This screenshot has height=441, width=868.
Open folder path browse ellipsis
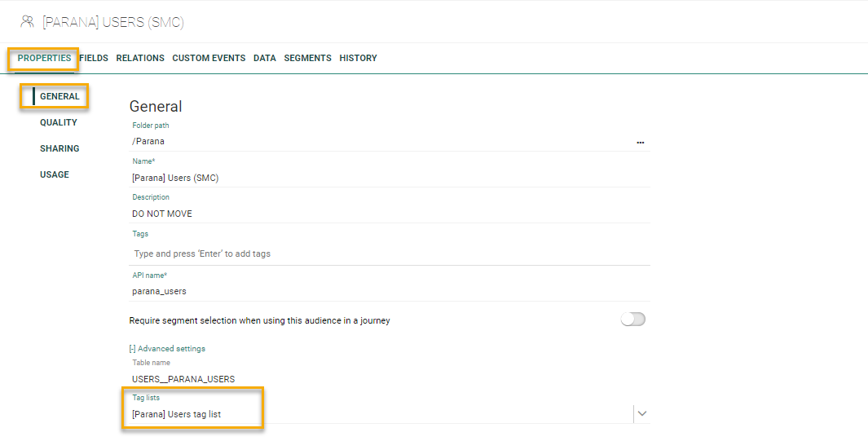point(641,142)
